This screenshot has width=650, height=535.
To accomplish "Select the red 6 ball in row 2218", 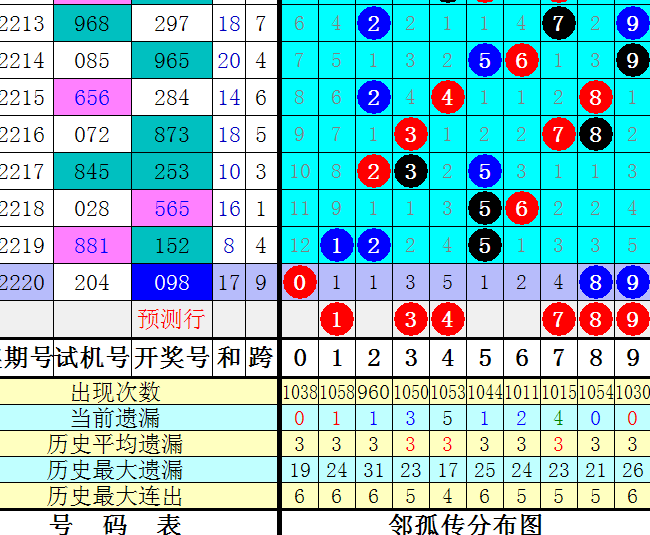I will (x=521, y=208).
